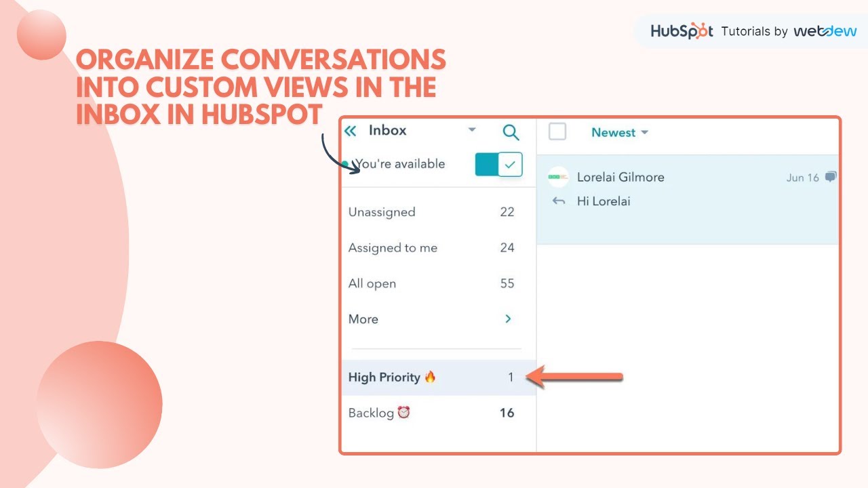Click the alarm clock emoji on Backlog
Screen dimensions: 868x488
404,412
